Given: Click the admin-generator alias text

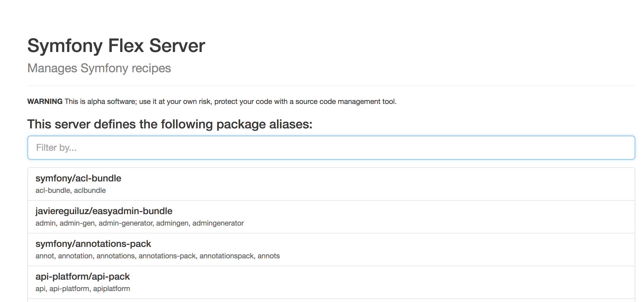Looking at the screenshot, I should click(126, 223).
